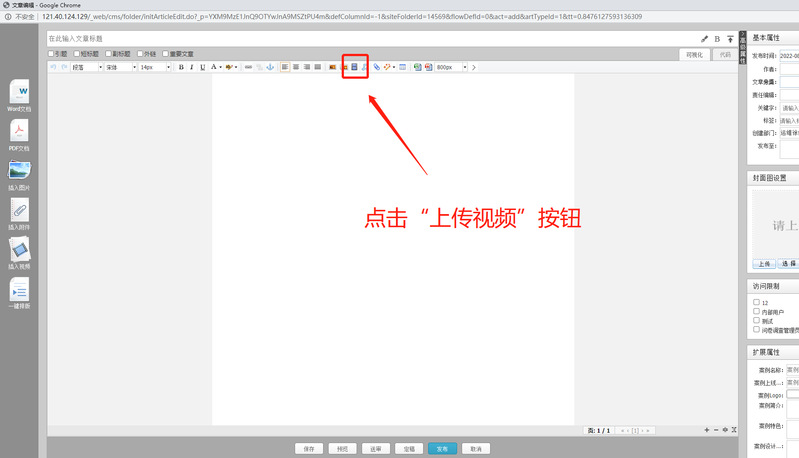Open Word文档 import in sidebar
The image size is (799, 458).
pyautogui.click(x=19, y=92)
